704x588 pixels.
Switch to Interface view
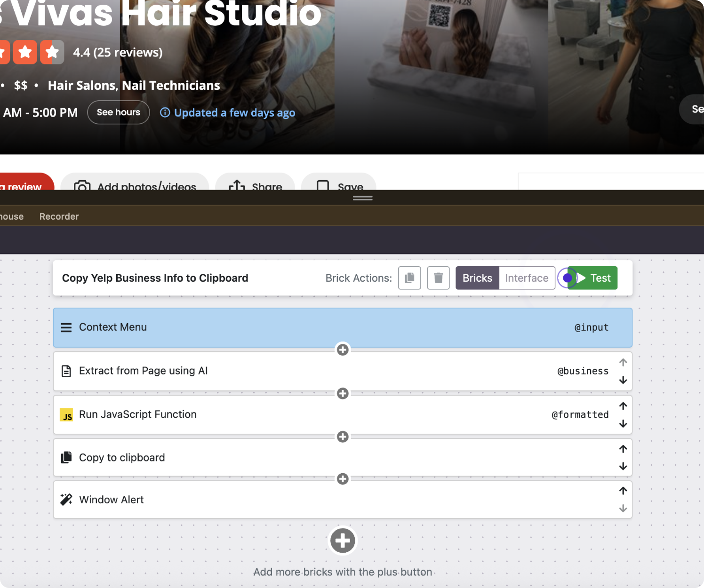click(527, 278)
